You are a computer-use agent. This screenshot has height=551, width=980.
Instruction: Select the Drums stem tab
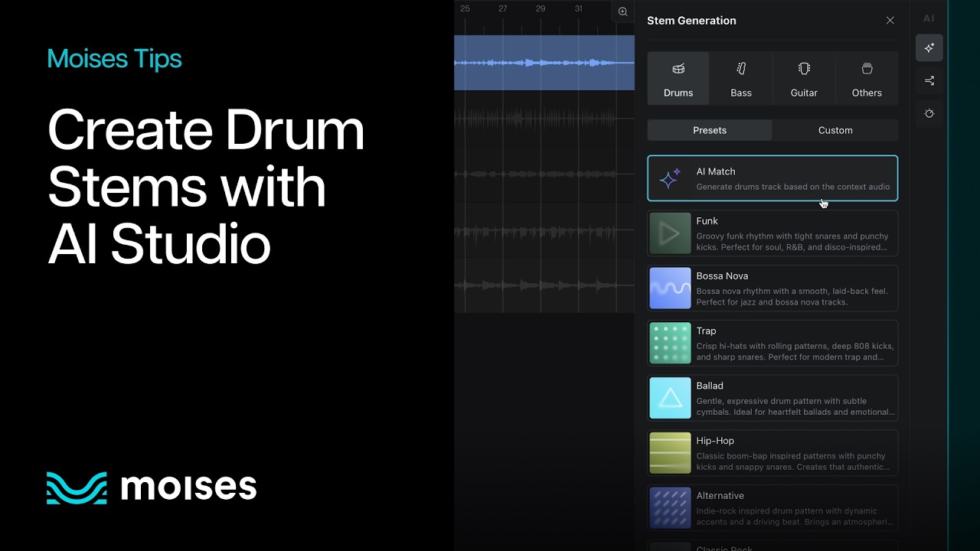tap(678, 78)
